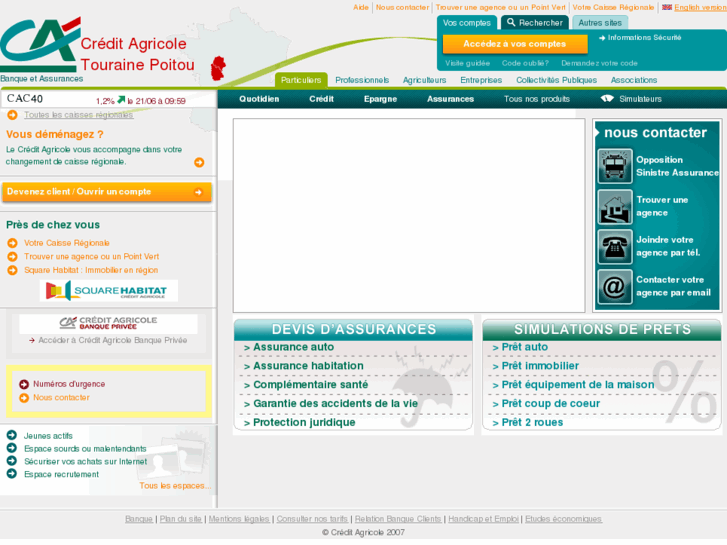Click Code oublié ? link
The height and width of the screenshot is (545, 727).
(x=525, y=63)
